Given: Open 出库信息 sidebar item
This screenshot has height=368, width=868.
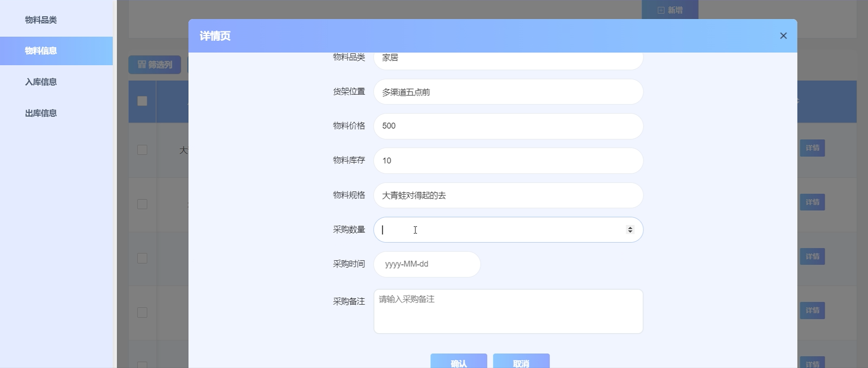Looking at the screenshot, I should pyautogui.click(x=41, y=113).
